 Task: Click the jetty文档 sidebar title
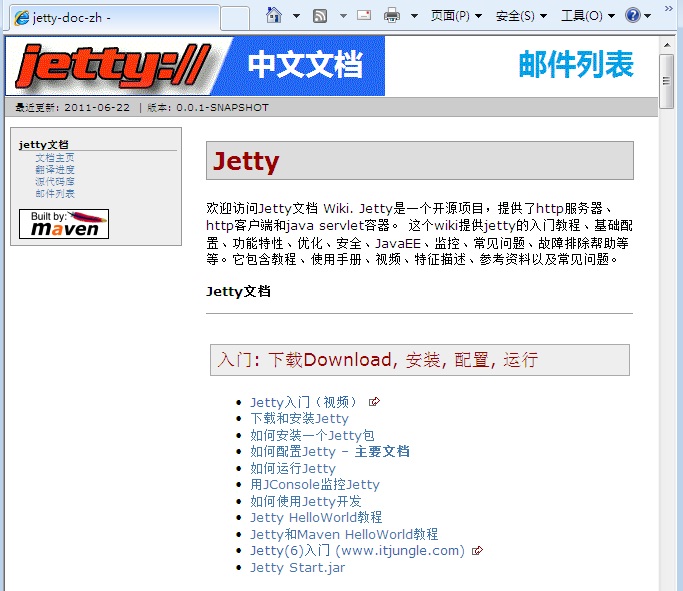tap(44, 145)
